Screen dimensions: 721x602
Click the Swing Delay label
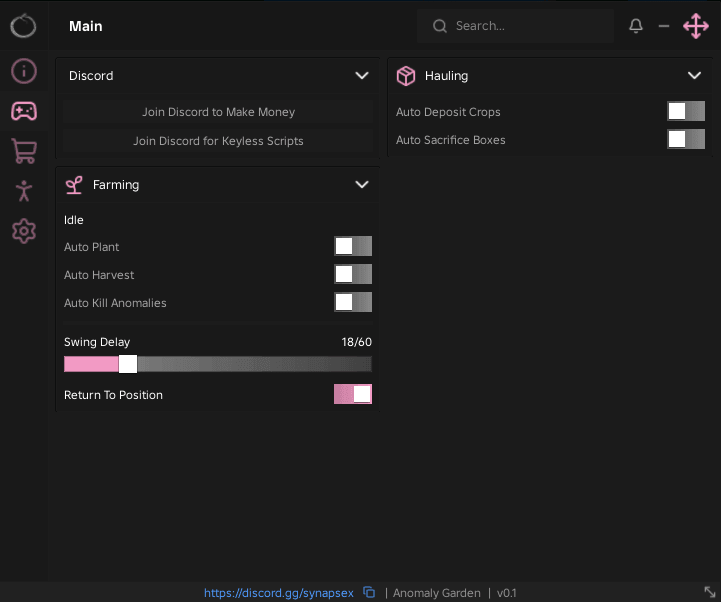(x=97, y=342)
